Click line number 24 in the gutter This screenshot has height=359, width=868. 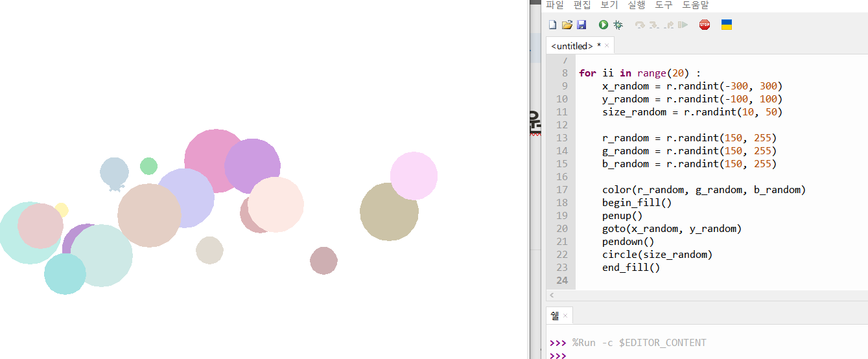561,281
